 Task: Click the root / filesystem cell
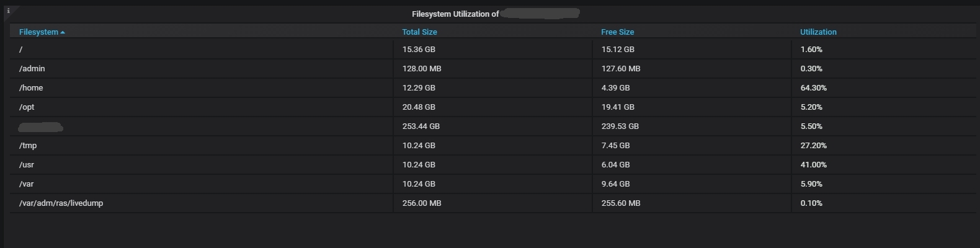21,50
